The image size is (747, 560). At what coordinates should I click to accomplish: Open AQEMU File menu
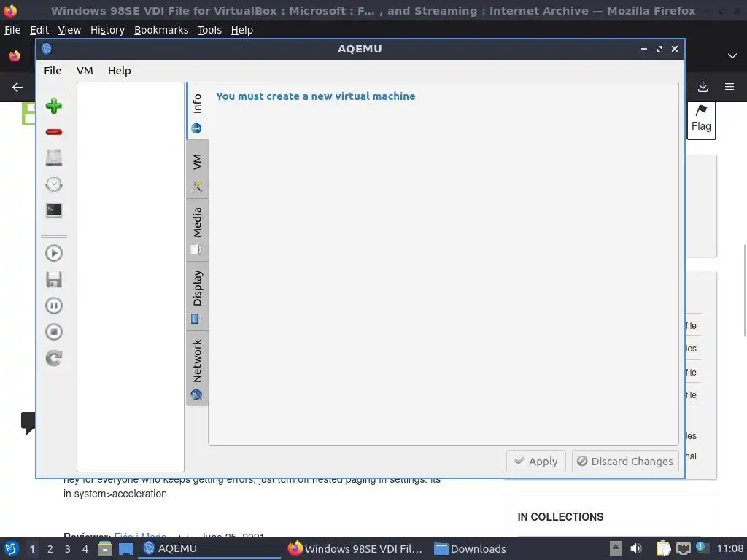(x=53, y=71)
